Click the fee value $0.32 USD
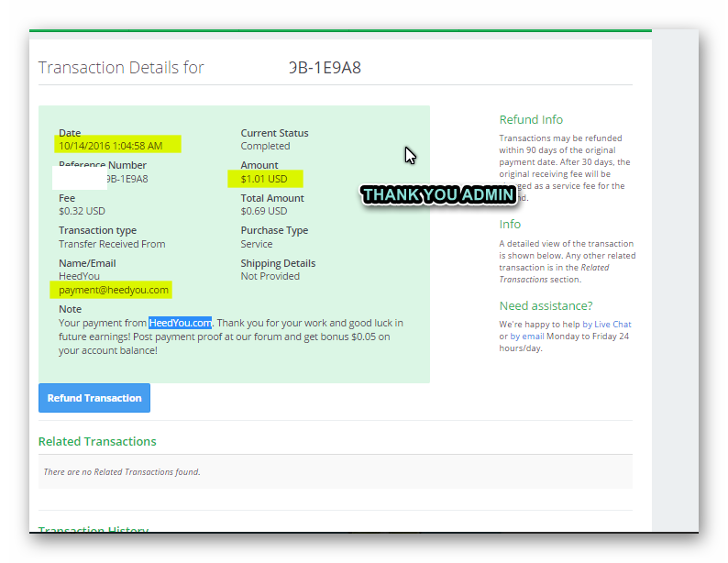Viewport: 728px width, 563px height. click(x=82, y=211)
